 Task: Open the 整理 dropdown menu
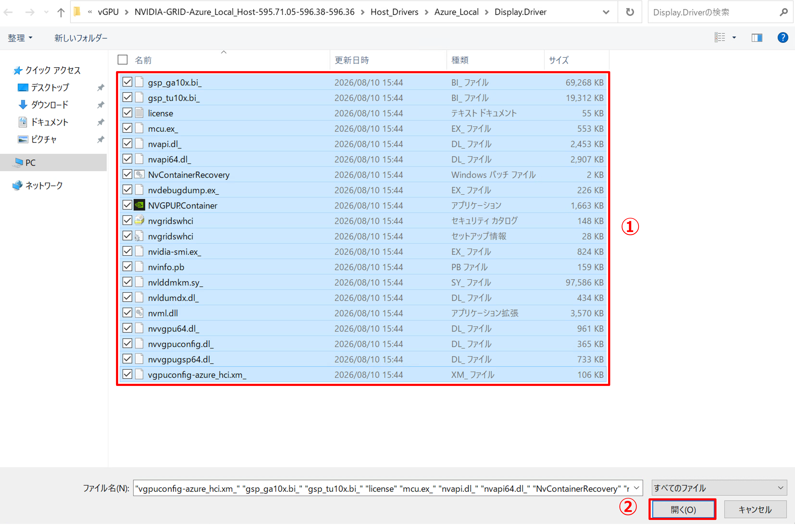pos(20,38)
